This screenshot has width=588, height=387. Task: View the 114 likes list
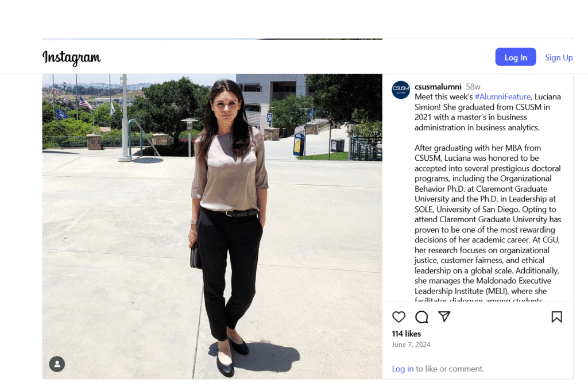pos(407,334)
